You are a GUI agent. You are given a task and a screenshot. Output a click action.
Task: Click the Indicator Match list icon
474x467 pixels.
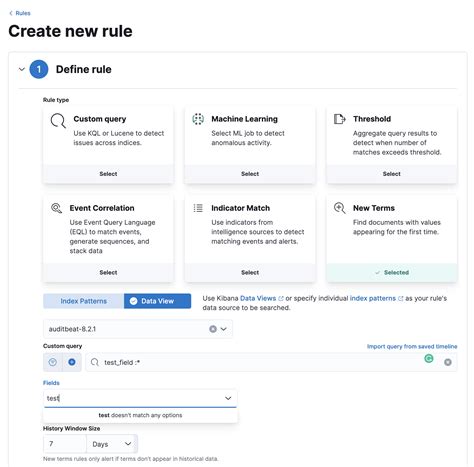tap(198, 208)
